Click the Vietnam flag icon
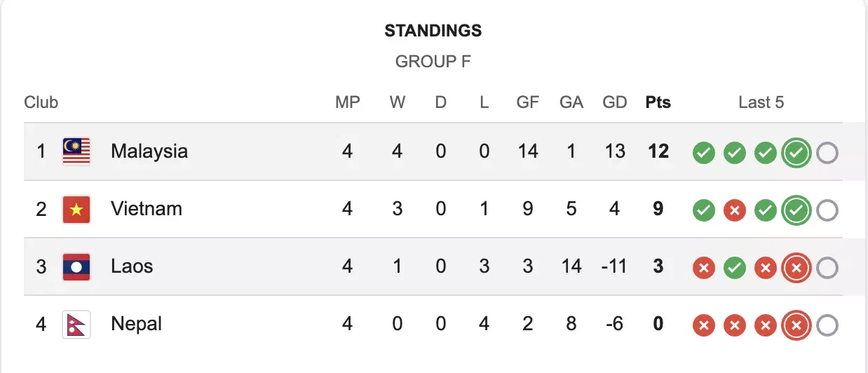 tap(76, 210)
